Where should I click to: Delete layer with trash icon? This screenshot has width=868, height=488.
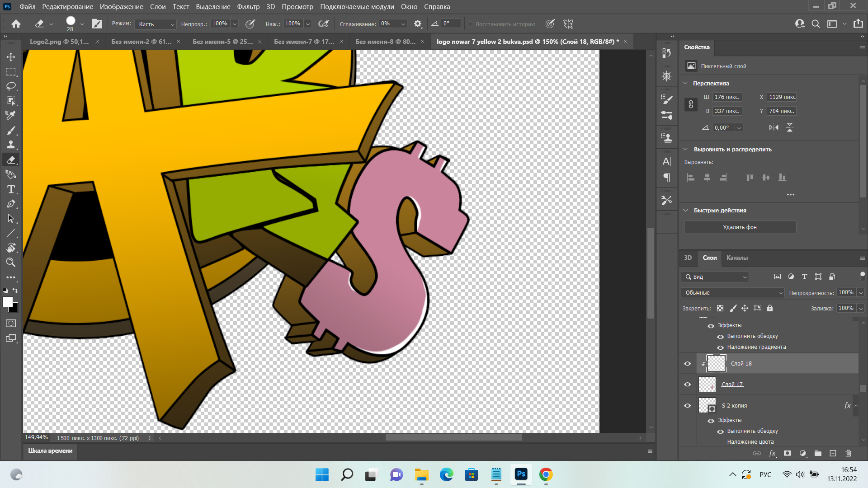click(x=848, y=453)
